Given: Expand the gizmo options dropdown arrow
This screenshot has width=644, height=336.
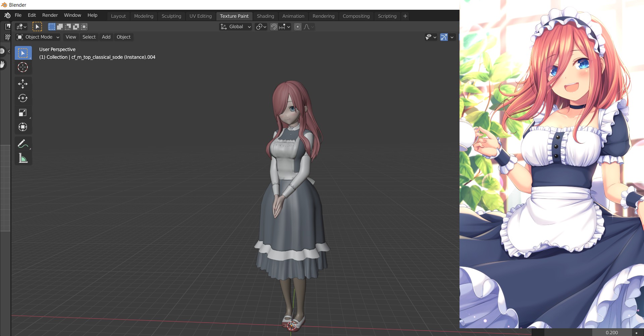Looking at the screenshot, I should pos(452,37).
